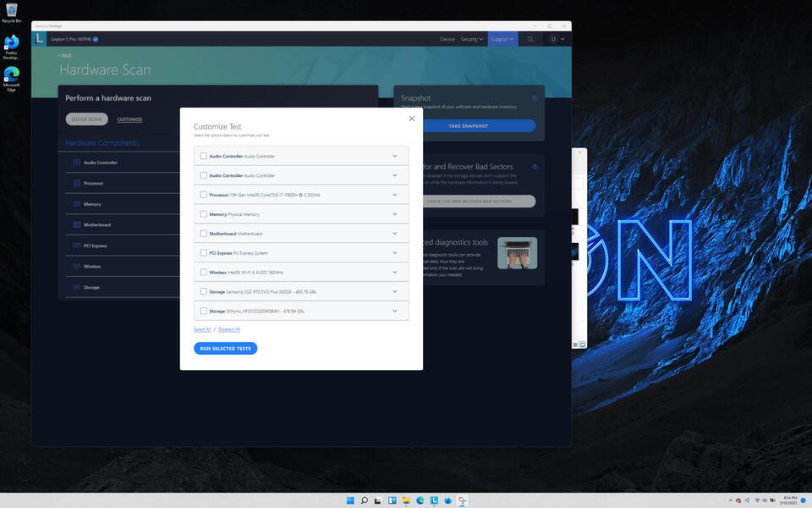Check the PCI Express System checkbox
The width and height of the screenshot is (812, 508).
(x=204, y=253)
